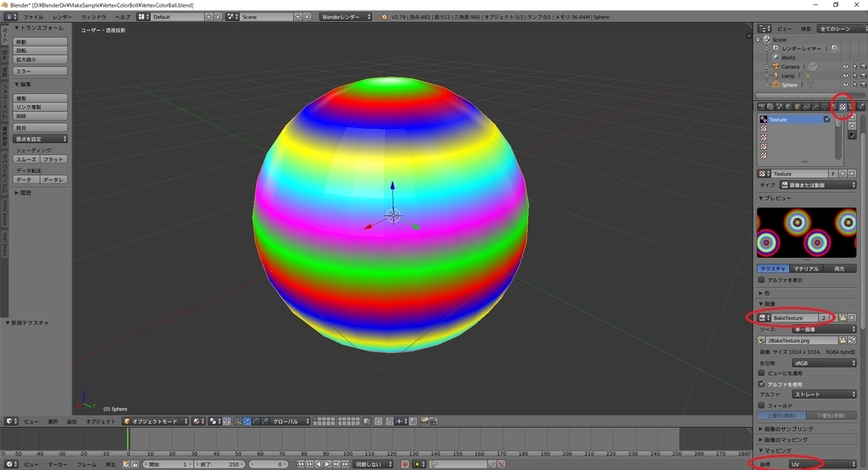This screenshot has height=470, width=868.
Task: Click the リンク複製 duplicate linked button
Action: point(41,107)
